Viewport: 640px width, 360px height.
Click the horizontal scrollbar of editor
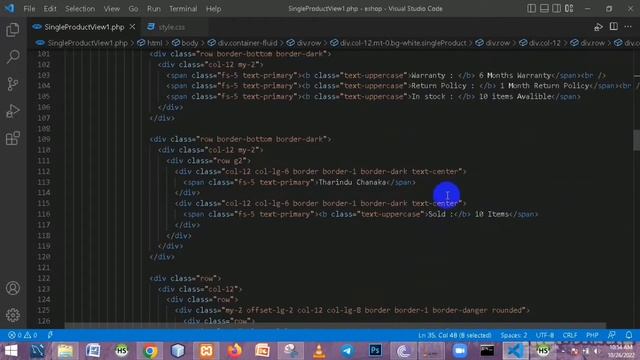[x=335, y=326]
